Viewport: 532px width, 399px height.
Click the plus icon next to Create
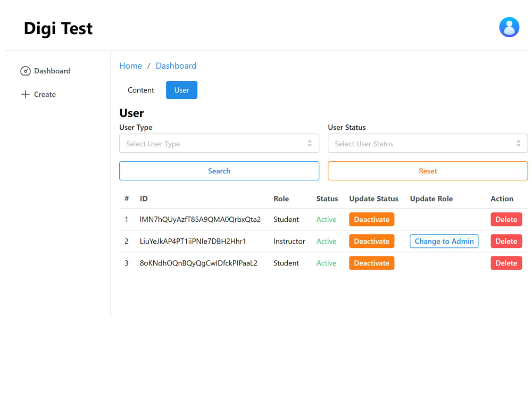pyautogui.click(x=25, y=94)
